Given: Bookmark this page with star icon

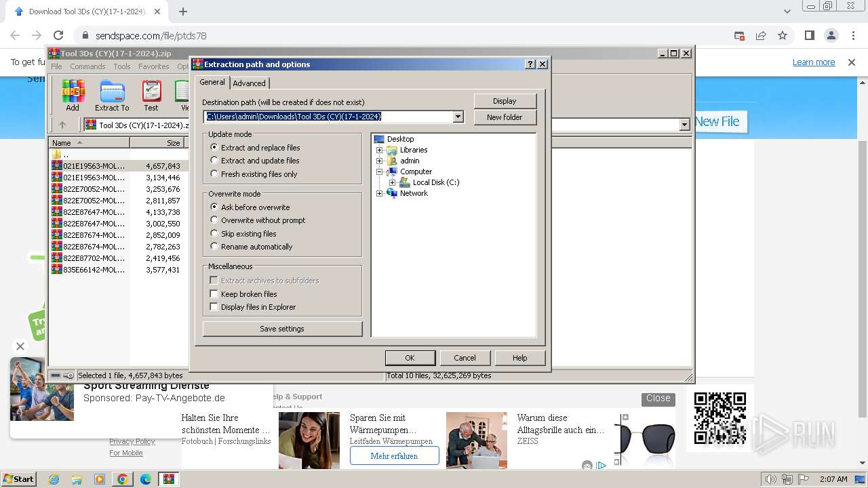Looking at the screenshot, I should [x=783, y=35].
